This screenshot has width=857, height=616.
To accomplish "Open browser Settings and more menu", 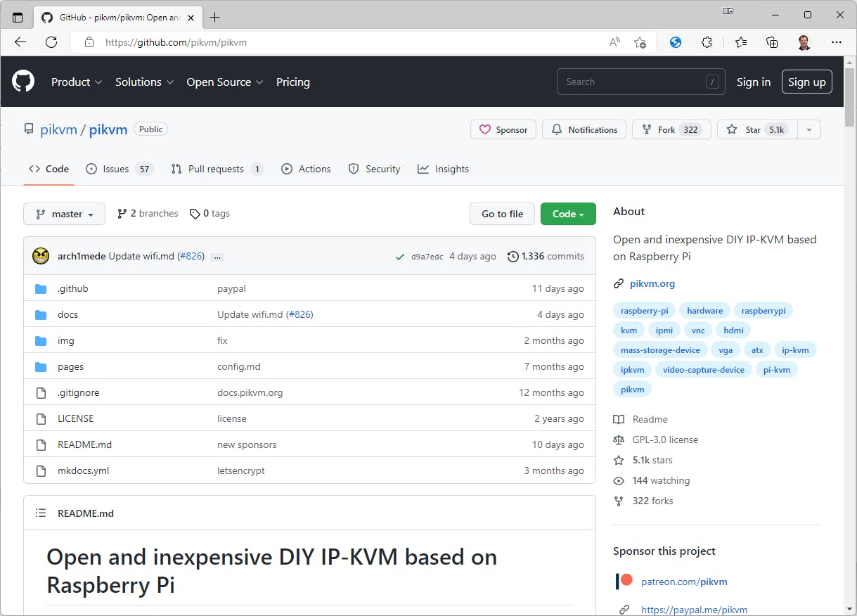I will pos(836,42).
